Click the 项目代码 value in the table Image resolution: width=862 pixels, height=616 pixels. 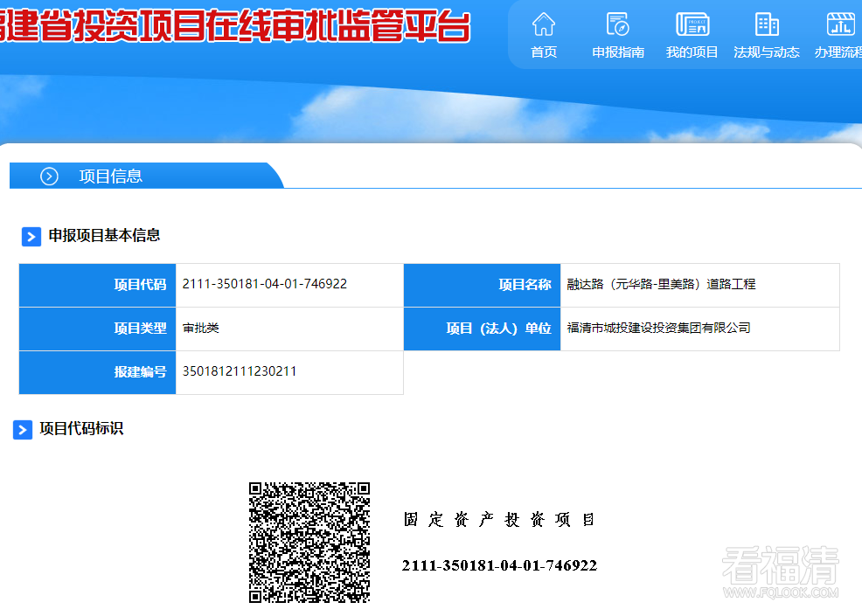click(265, 284)
